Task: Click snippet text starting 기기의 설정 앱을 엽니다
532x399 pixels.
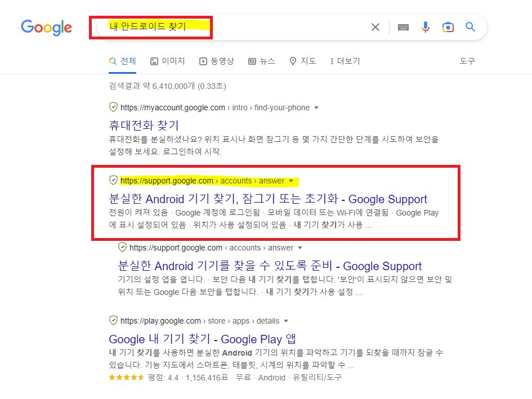Action: [x=285, y=286]
